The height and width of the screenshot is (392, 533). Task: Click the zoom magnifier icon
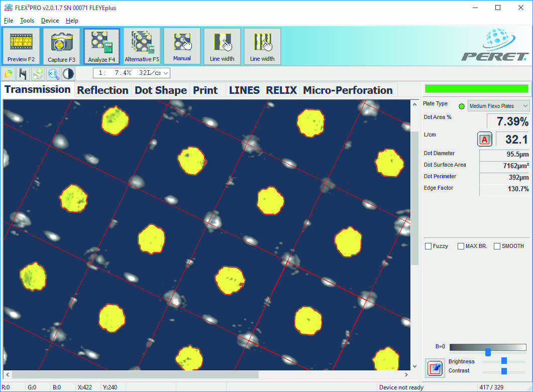[53, 74]
